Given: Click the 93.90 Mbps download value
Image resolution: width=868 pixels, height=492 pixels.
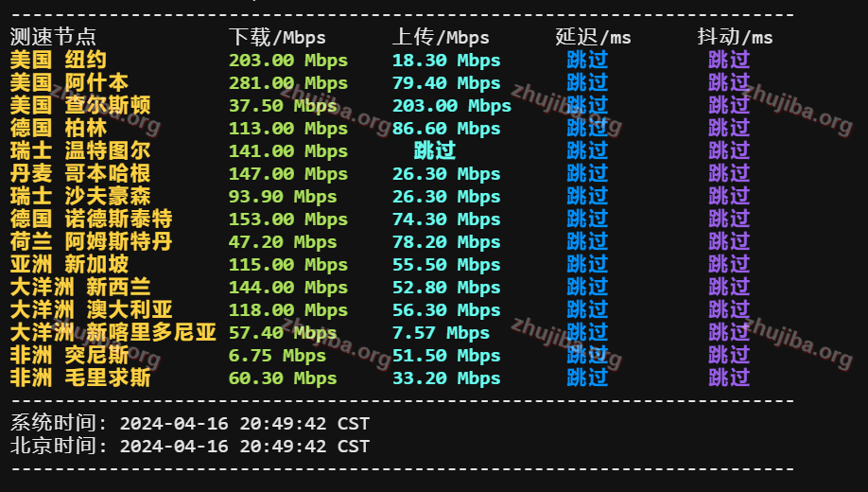Looking at the screenshot, I should [283, 196].
